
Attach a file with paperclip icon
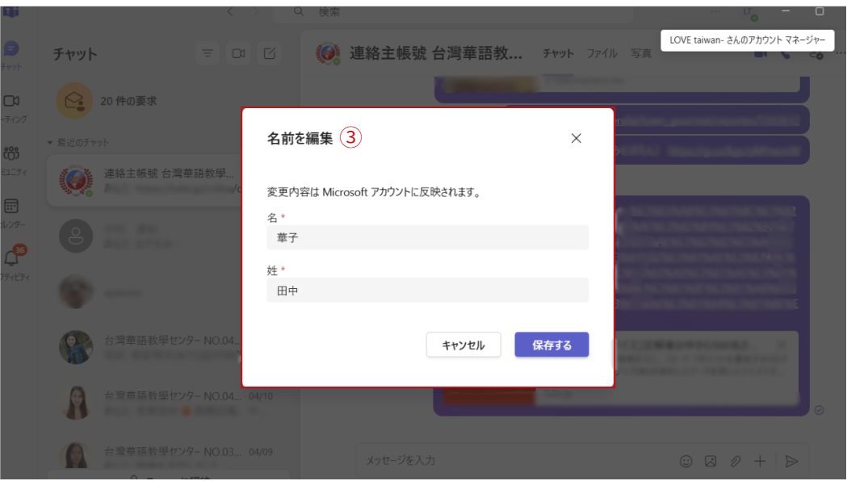(x=736, y=461)
